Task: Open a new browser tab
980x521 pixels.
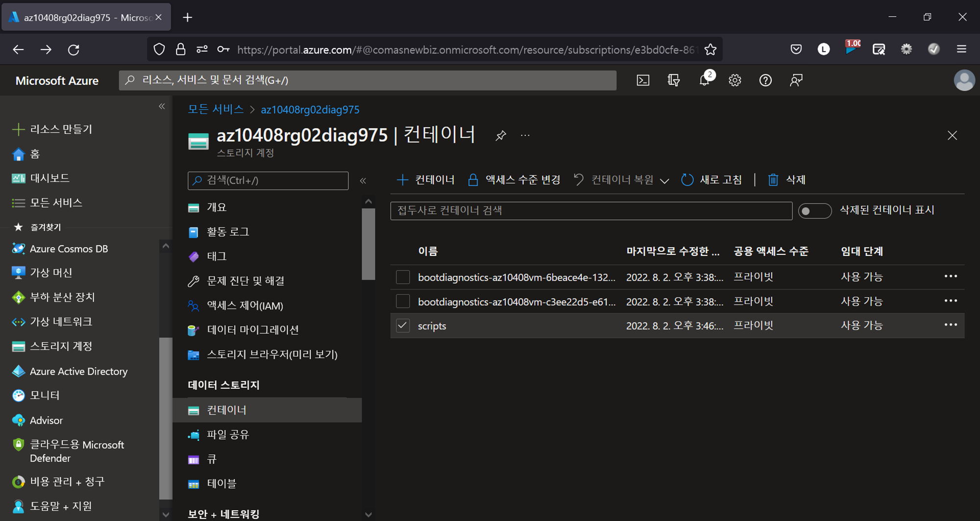Action: [x=187, y=18]
